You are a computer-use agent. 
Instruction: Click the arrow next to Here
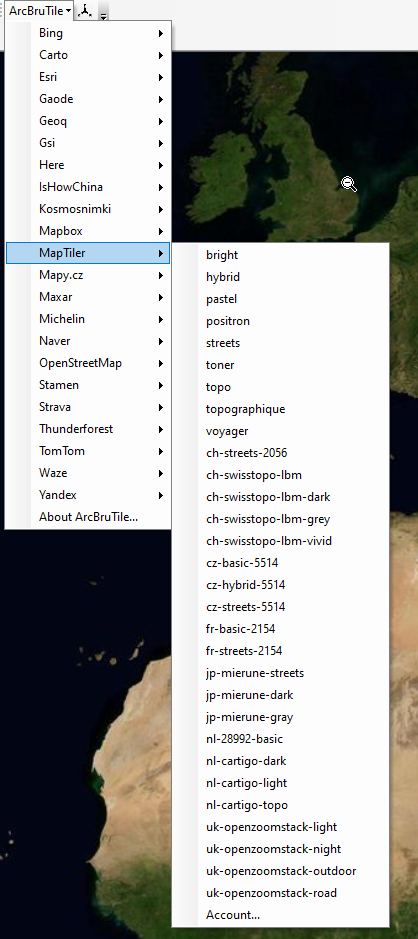161,165
